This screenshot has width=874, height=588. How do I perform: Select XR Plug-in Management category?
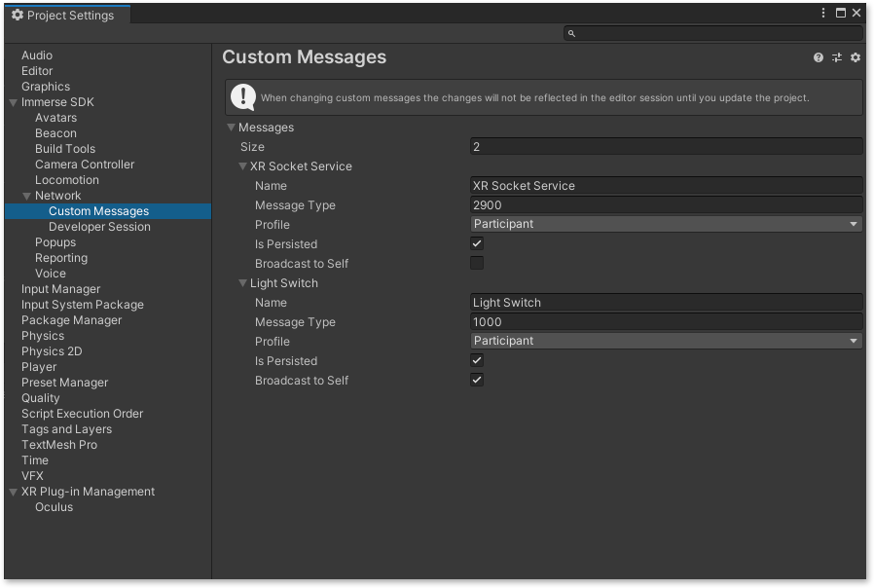tap(88, 493)
